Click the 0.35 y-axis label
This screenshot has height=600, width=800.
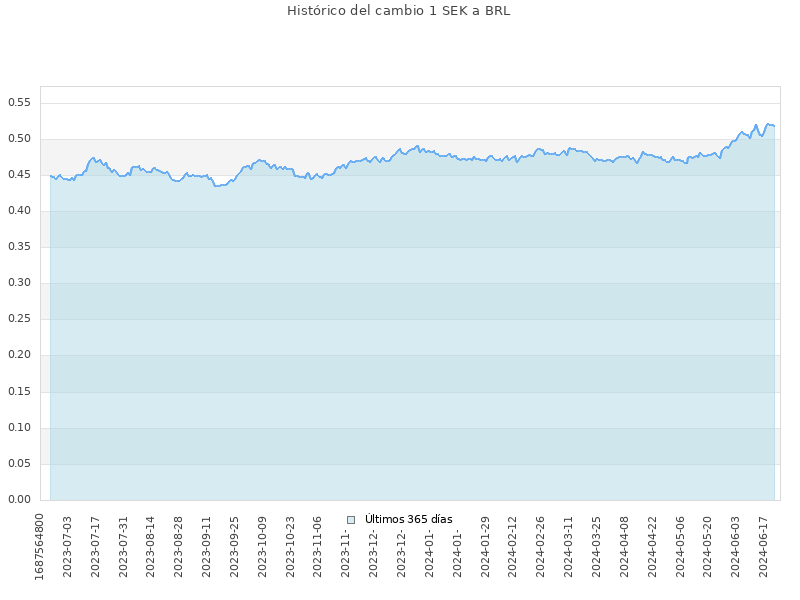click(20, 247)
